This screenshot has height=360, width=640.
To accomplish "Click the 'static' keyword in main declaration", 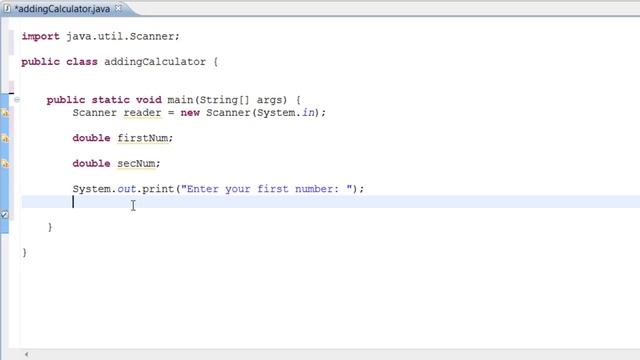I will (111, 100).
